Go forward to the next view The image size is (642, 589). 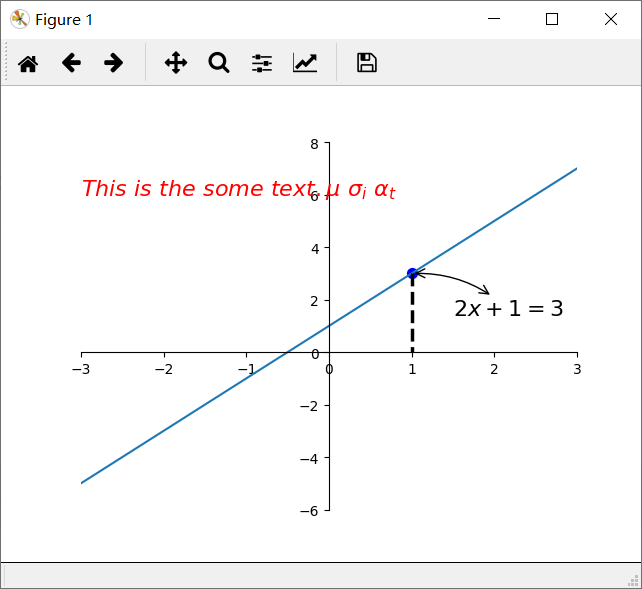tap(113, 63)
